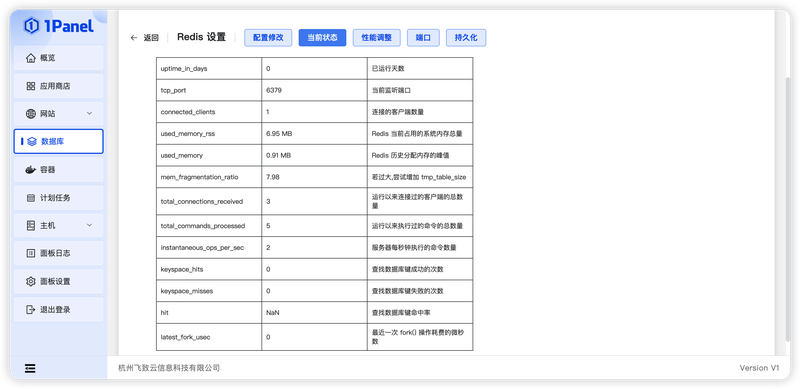800x389 pixels.
Task: Click the NaN hit value
Action: [x=272, y=312]
